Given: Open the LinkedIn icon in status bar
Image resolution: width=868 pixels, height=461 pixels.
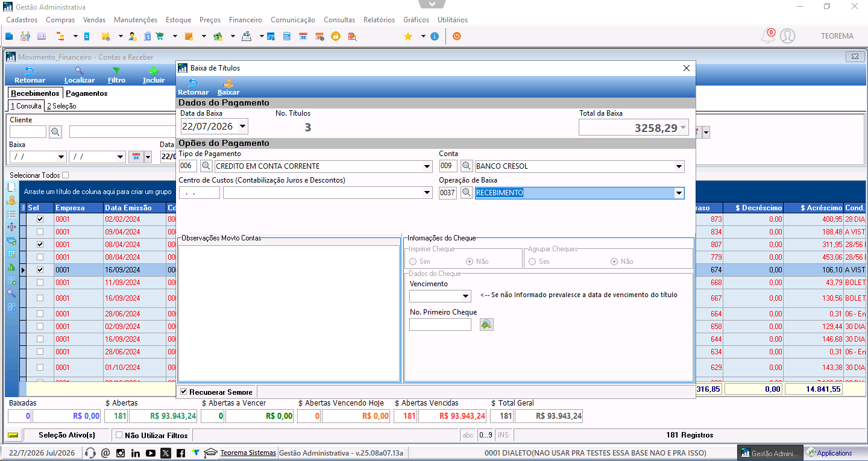Looking at the screenshot, I should [136, 453].
